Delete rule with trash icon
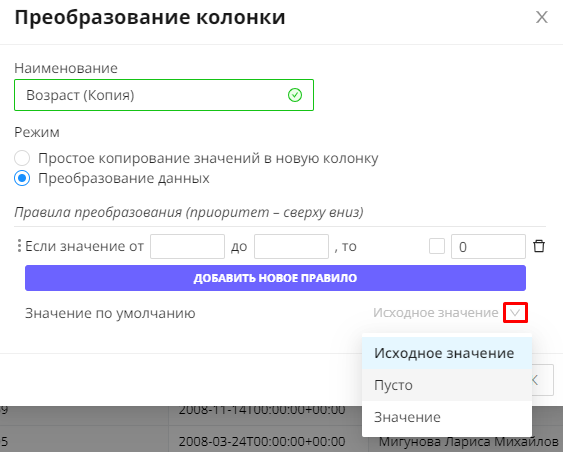Viewport: 563px width, 452px height. click(539, 246)
